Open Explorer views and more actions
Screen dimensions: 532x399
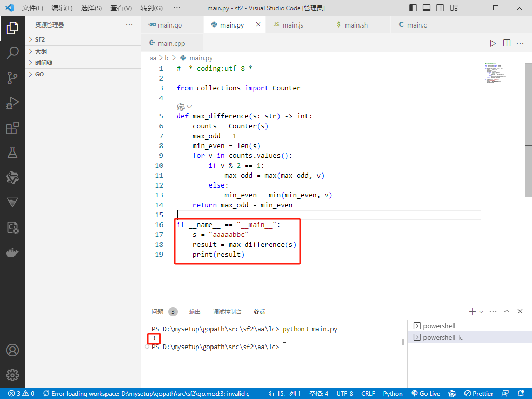click(129, 25)
